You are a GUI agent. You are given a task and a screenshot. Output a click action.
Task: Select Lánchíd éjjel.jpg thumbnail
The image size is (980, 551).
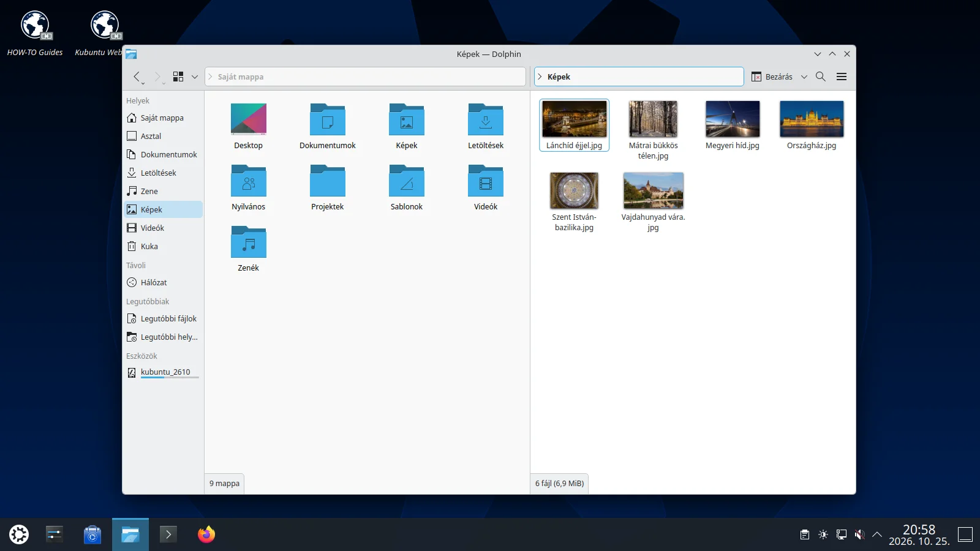[575, 119]
